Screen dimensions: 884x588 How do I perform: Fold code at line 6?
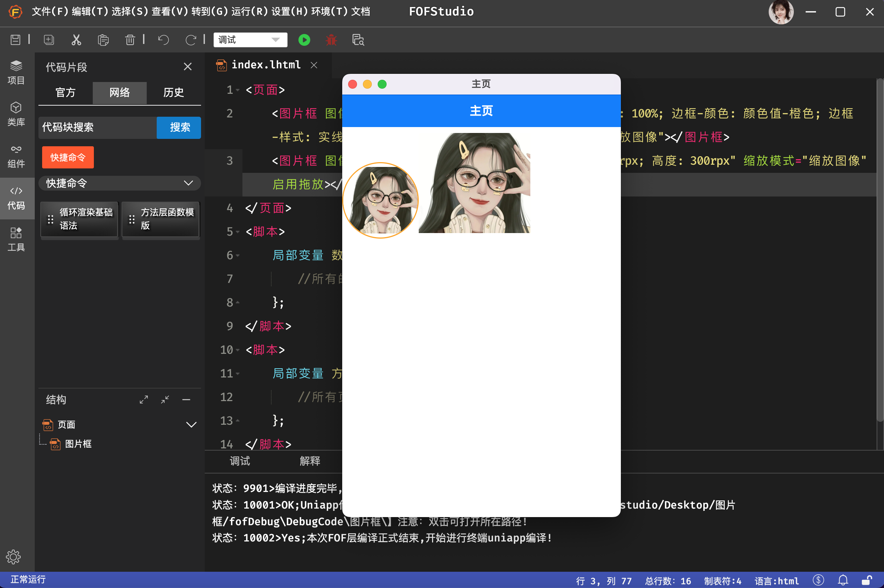point(238,255)
